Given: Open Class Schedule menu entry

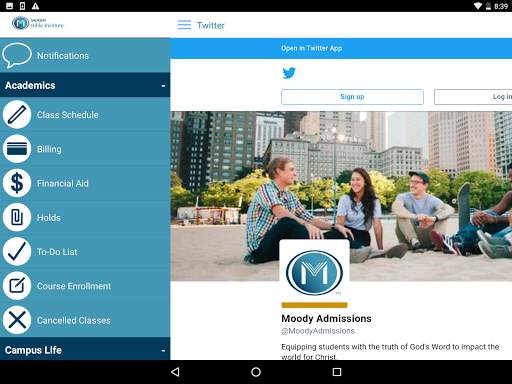Looking at the screenshot, I should tap(85, 115).
